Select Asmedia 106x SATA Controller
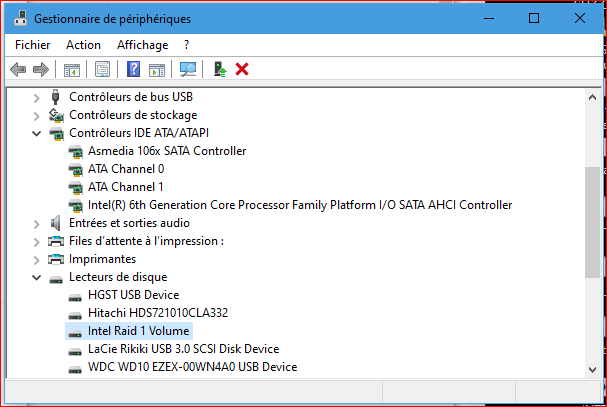 pyautogui.click(x=166, y=151)
